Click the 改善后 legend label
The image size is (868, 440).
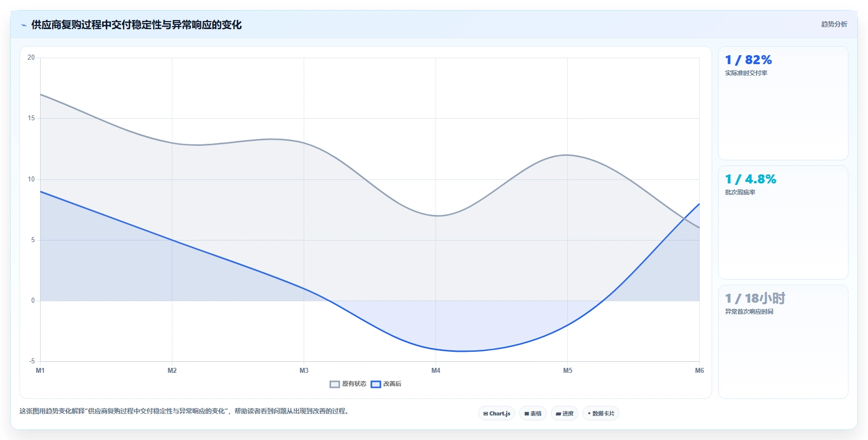click(x=392, y=384)
